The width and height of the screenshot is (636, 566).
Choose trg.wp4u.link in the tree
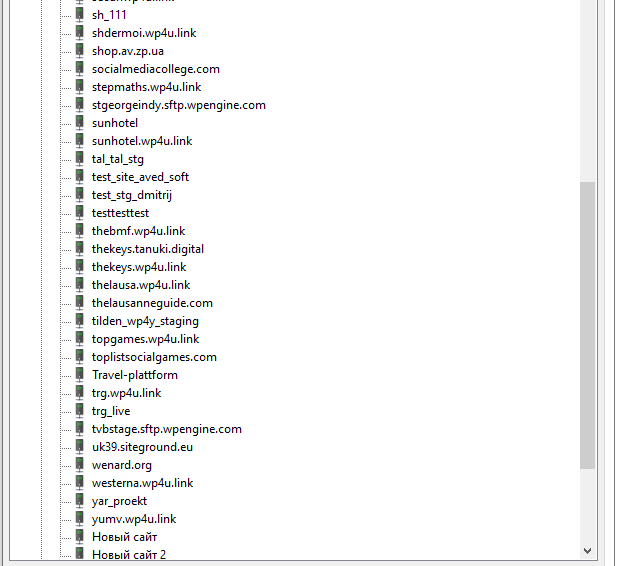tap(127, 393)
